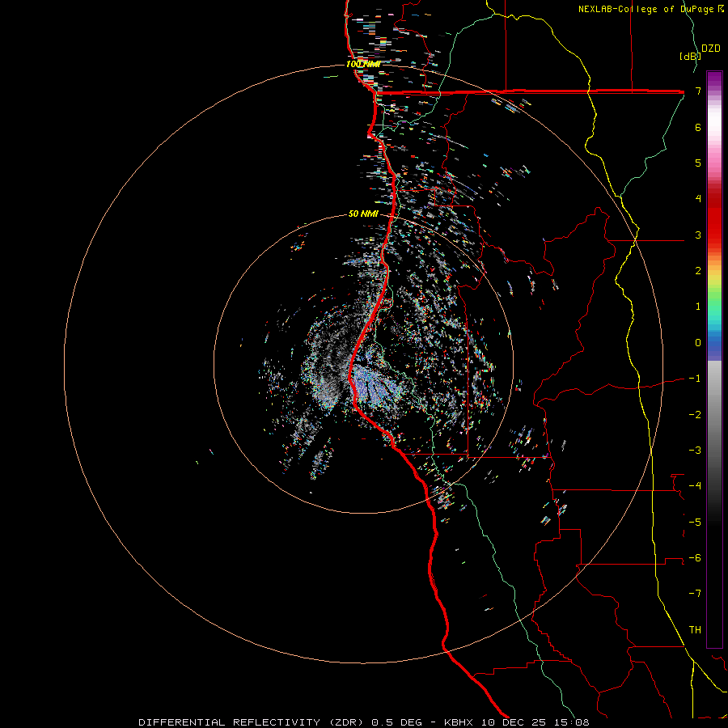Click the Differential Reflectivity KBHX caption text

(364, 722)
